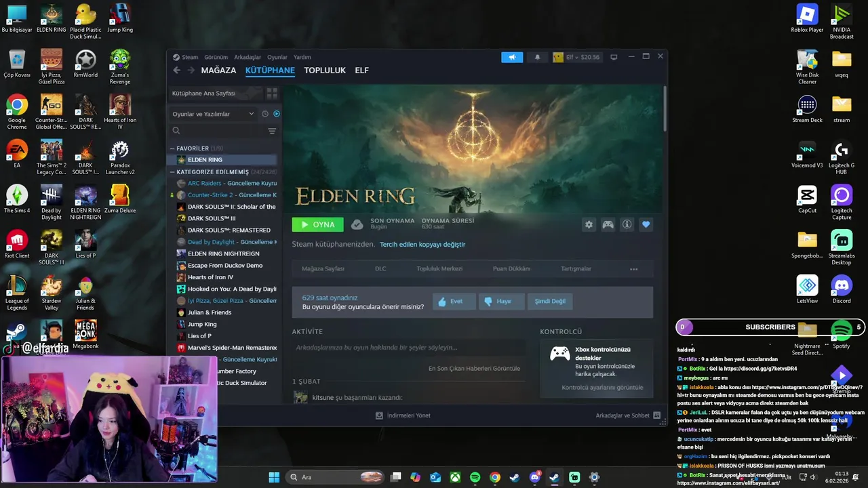868x488 pixels.
Task: Open Topluluk Merkezi link
Action: pyautogui.click(x=439, y=269)
